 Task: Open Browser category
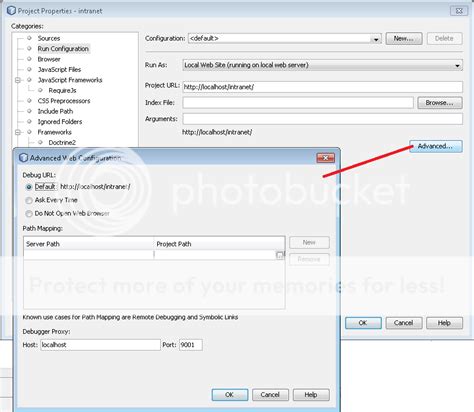pyautogui.click(x=49, y=59)
